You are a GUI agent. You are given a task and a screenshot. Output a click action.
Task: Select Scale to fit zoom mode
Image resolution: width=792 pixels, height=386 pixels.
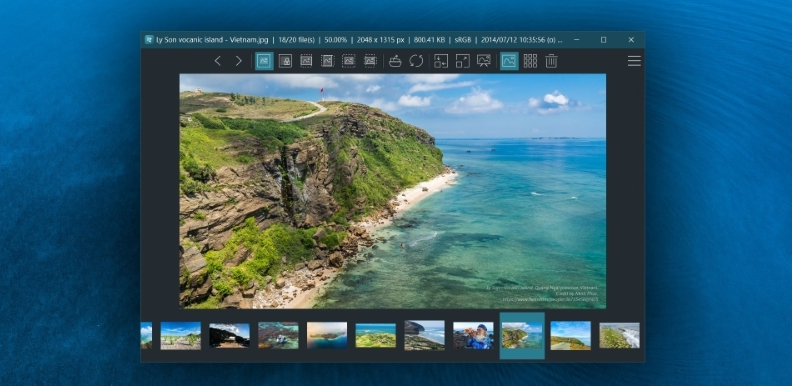pyautogui.click(x=349, y=61)
